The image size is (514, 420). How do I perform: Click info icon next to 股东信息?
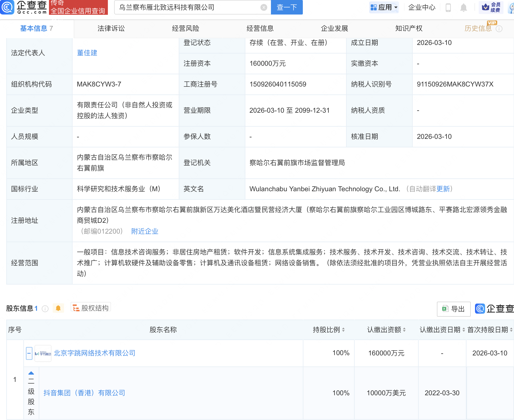[x=45, y=309]
